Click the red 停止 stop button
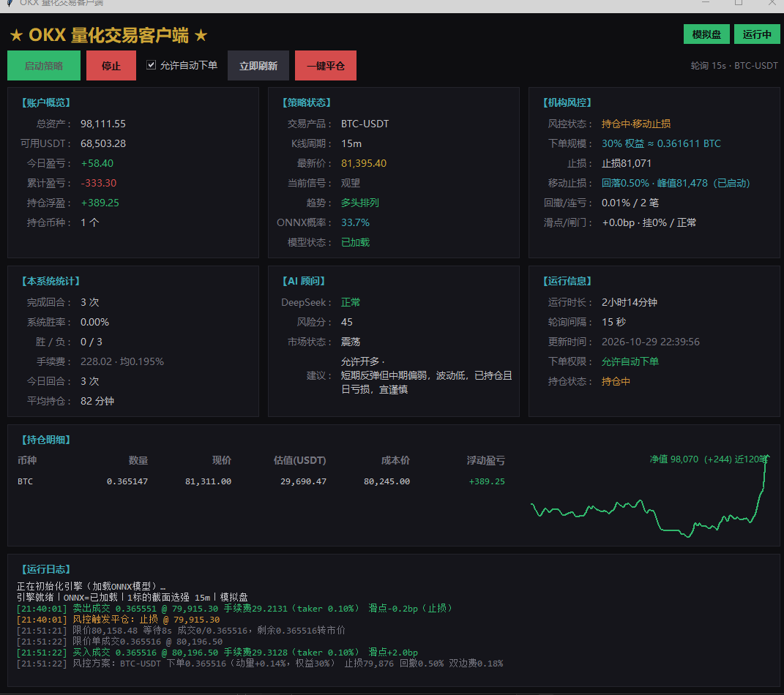Screen dimensions: 784x695 [111, 65]
